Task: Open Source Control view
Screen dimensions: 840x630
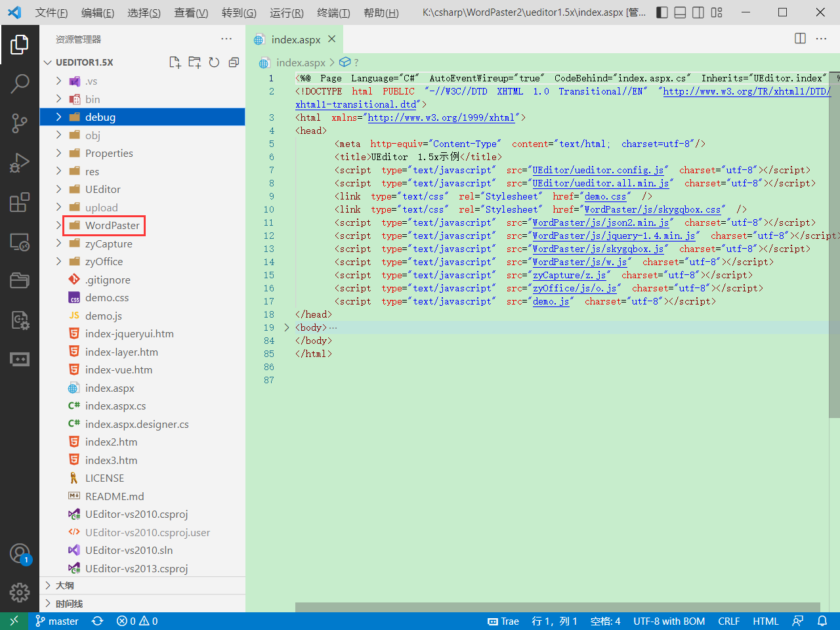Action: (20, 123)
